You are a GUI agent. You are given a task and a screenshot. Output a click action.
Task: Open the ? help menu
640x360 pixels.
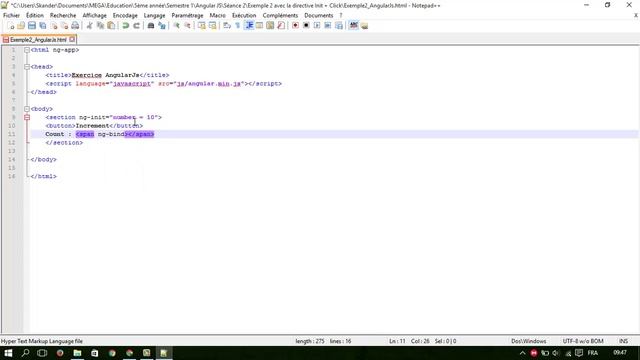(341, 15)
